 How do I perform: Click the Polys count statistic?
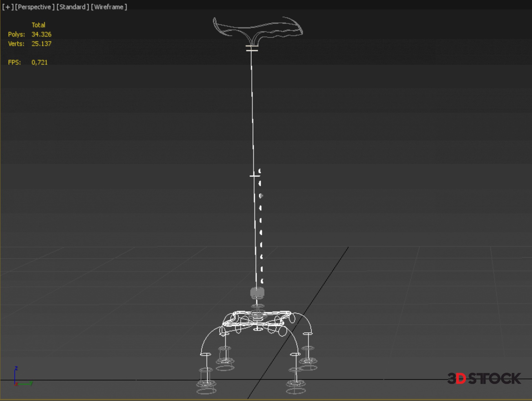click(x=41, y=34)
